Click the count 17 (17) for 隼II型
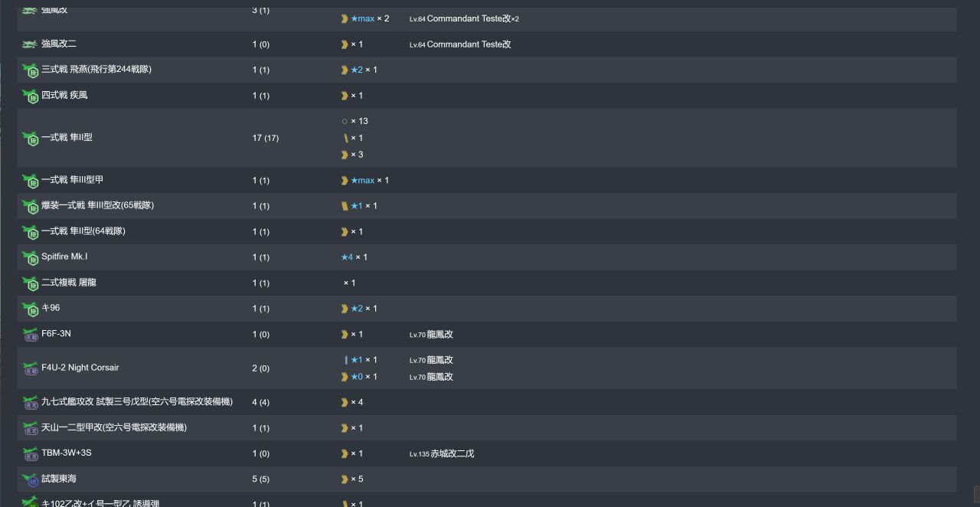Image resolution: width=980 pixels, height=507 pixels. (x=266, y=139)
